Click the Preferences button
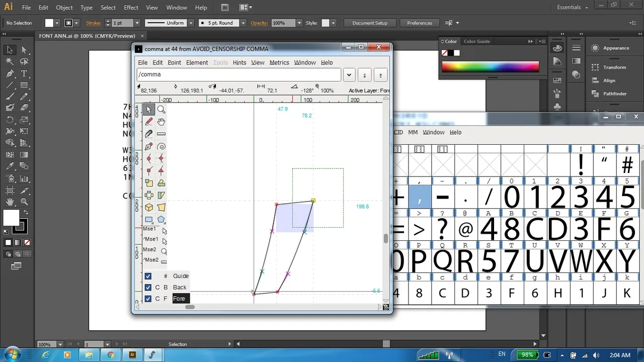The height and width of the screenshot is (362, 644). point(420,23)
